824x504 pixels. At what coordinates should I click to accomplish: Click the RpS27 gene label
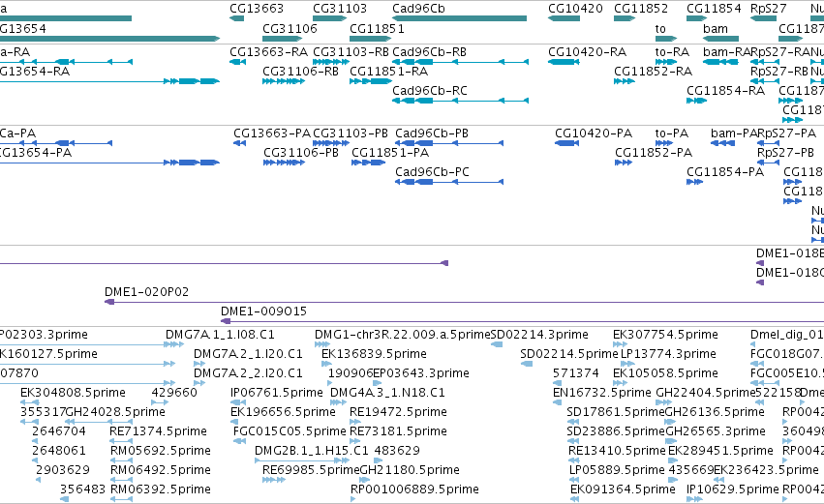click(768, 9)
